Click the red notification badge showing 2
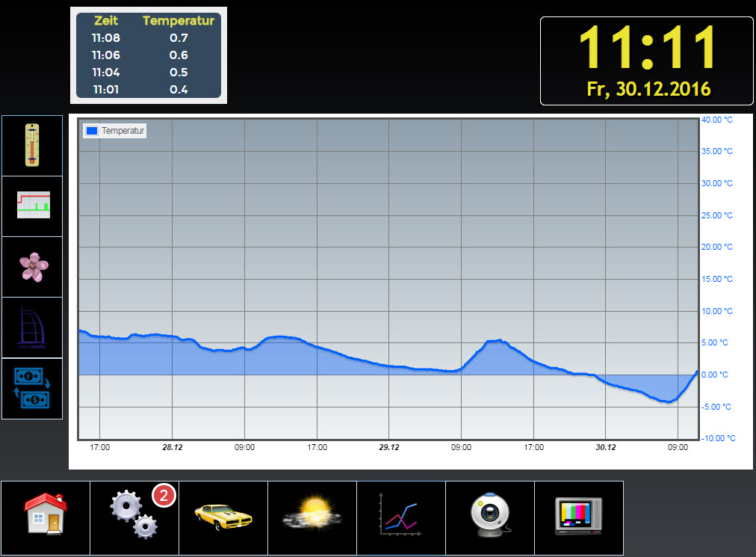756x557 pixels. point(164,495)
